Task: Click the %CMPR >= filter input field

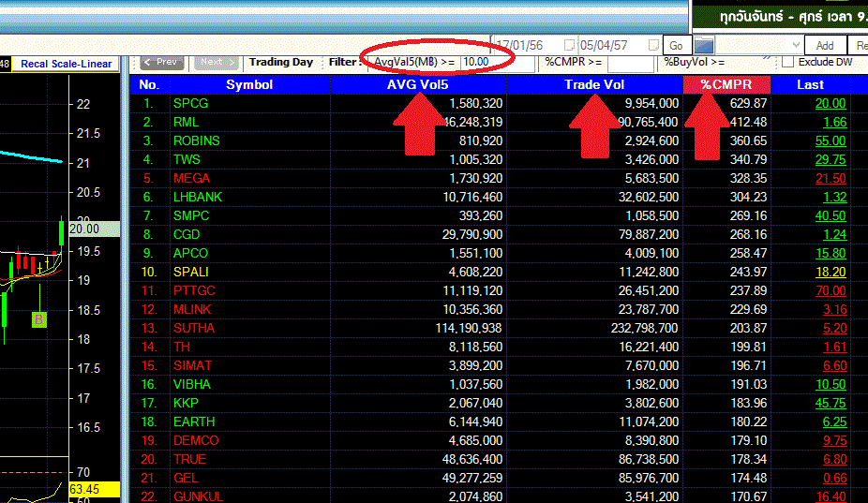Action: 630,63
